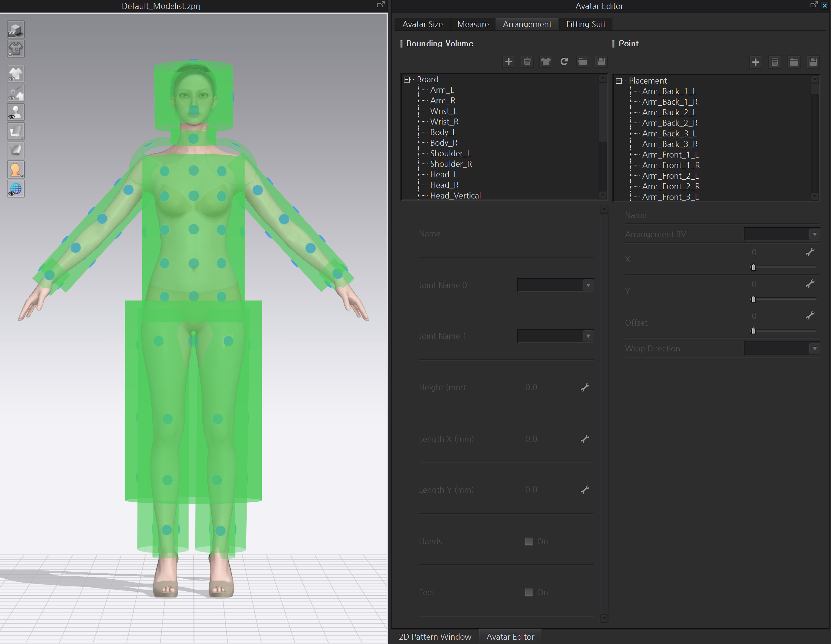This screenshot has width=831, height=644.
Task: Click the Show Avatar eye icon
Action: pos(16,112)
